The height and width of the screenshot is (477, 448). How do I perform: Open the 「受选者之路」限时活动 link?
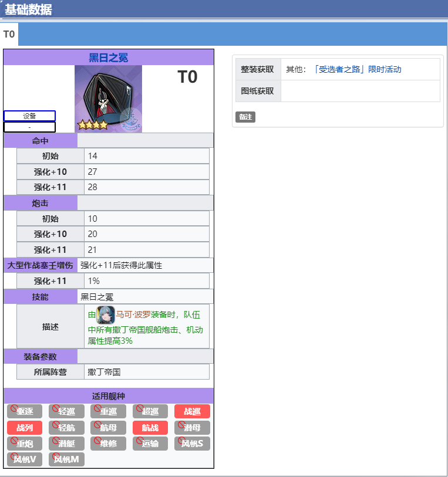coord(358,69)
